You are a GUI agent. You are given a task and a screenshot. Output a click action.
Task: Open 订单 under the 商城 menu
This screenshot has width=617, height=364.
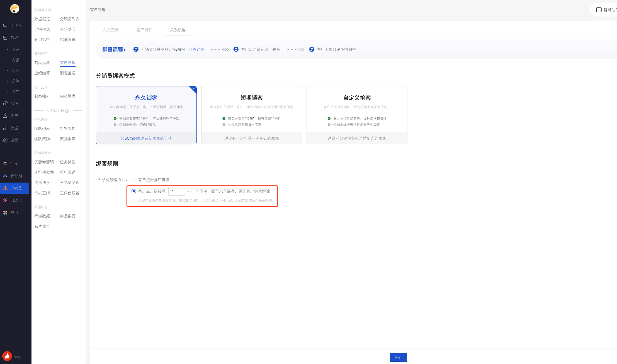click(x=15, y=81)
